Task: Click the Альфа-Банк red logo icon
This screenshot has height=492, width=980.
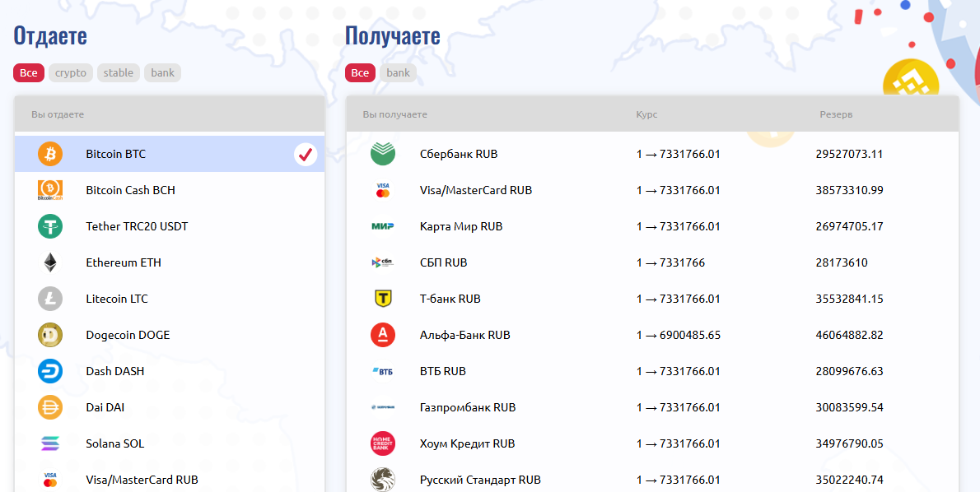Action: (382, 335)
